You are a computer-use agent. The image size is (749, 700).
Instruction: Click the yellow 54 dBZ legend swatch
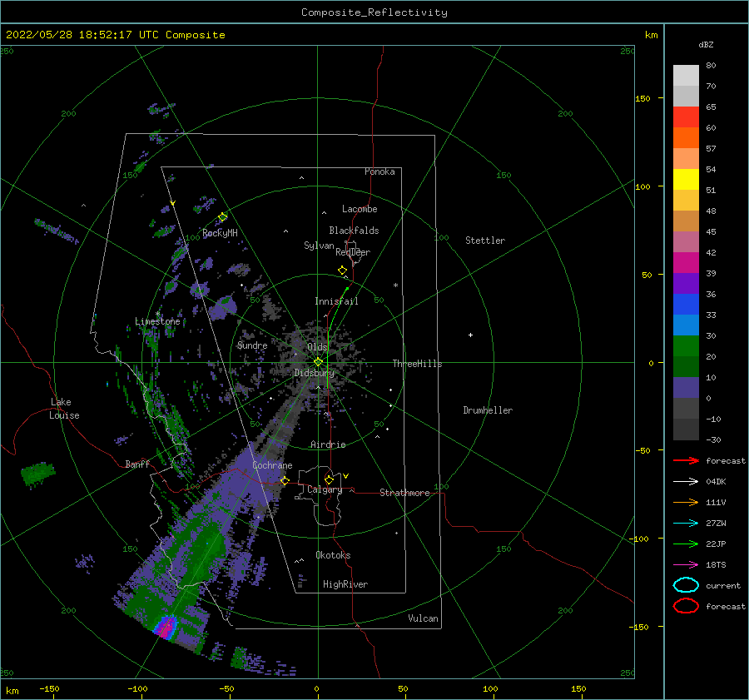[686, 179]
